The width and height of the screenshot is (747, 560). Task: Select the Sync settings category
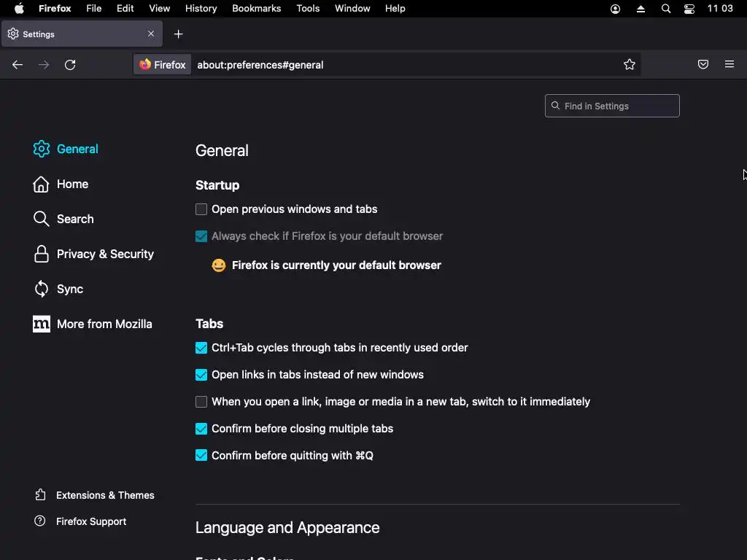coord(69,289)
